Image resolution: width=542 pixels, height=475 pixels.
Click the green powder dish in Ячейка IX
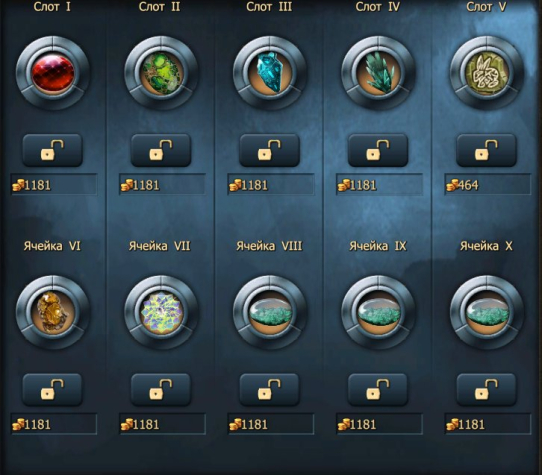click(x=378, y=312)
